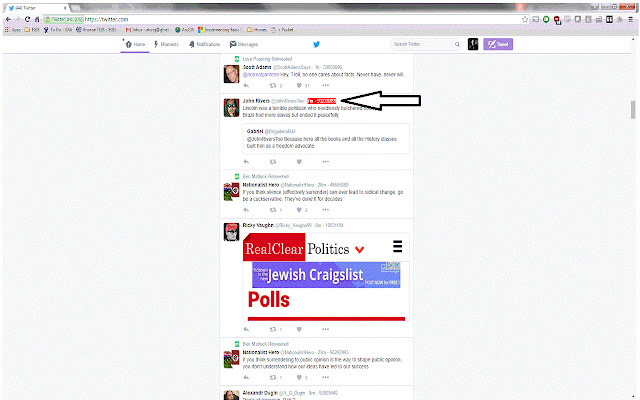
Task: Click the search magnifier icon
Action: click(457, 44)
